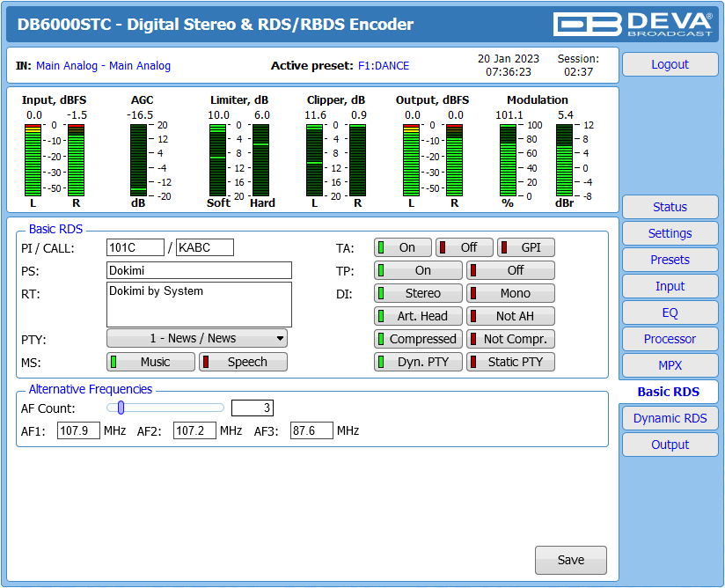
Task: Save the Basic RDS settings
Action: point(570,560)
